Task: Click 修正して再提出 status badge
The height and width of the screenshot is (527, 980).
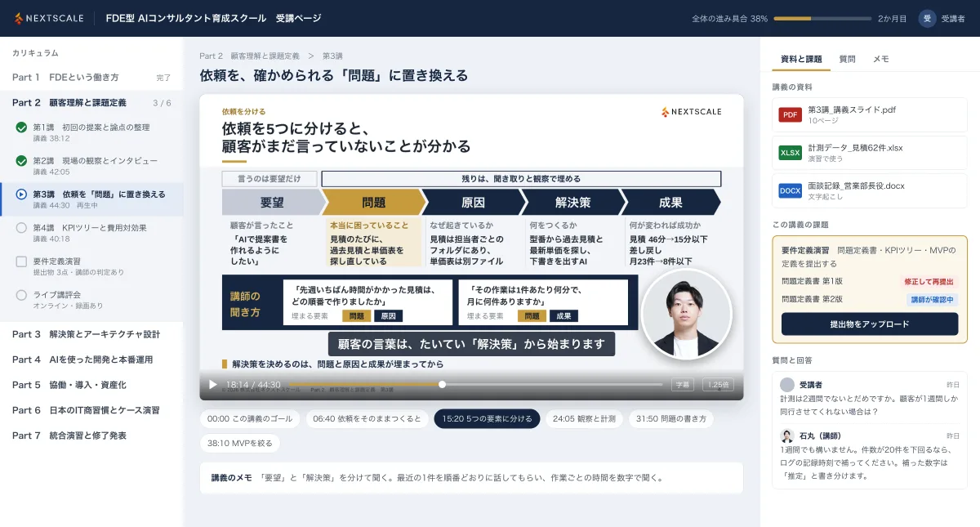Action: pyautogui.click(x=929, y=281)
